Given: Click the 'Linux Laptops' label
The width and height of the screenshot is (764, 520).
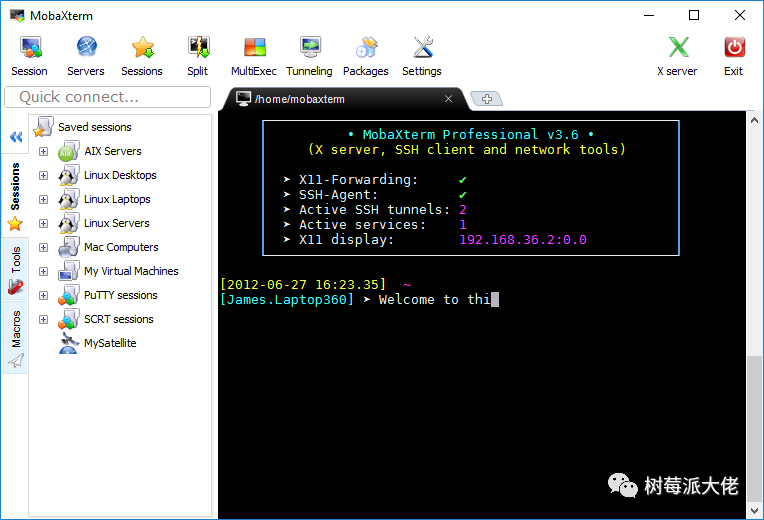Looking at the screenshot, I should [x=117, y=199].
